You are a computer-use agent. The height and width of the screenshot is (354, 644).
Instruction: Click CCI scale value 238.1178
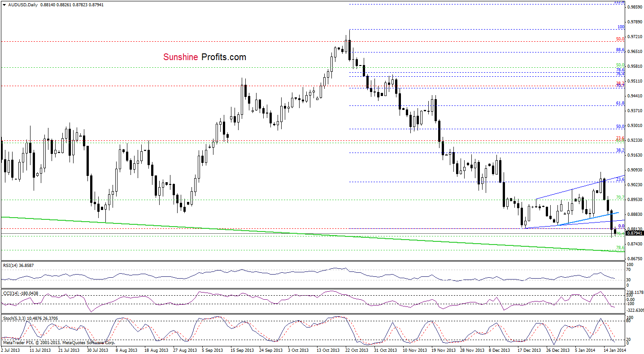(635, 292)
